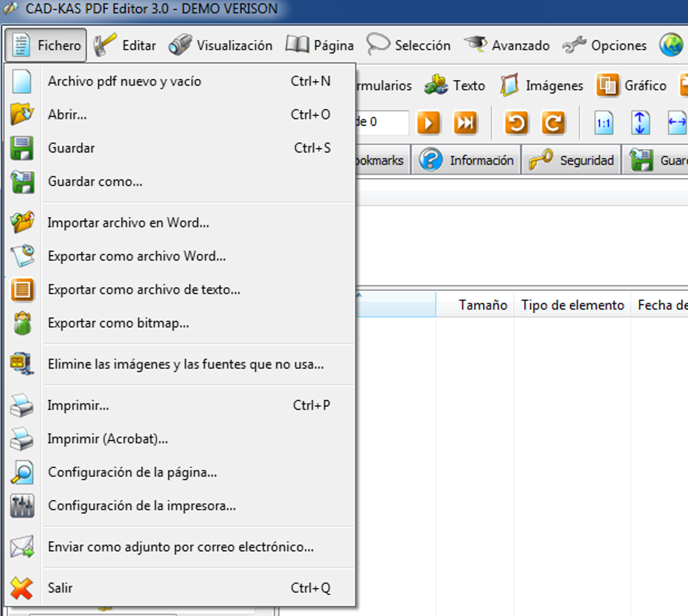
Task: Choose Importar archivo en Word...
Action: 180,223
